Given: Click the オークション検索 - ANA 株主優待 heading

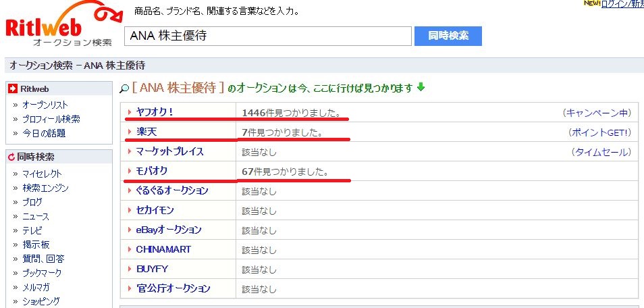Looking at the screenshot, I should click(x=77, y=66).
